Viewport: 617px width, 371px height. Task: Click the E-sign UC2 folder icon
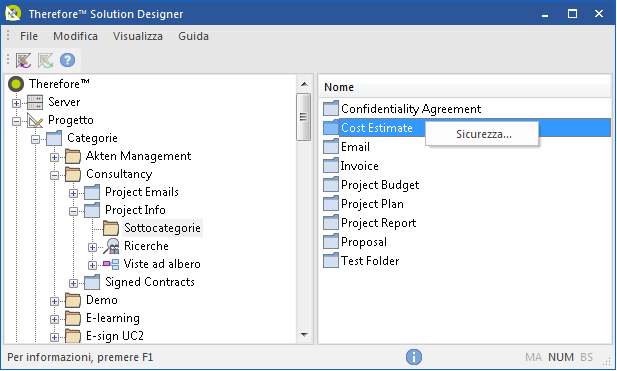(x=73, y=336)
